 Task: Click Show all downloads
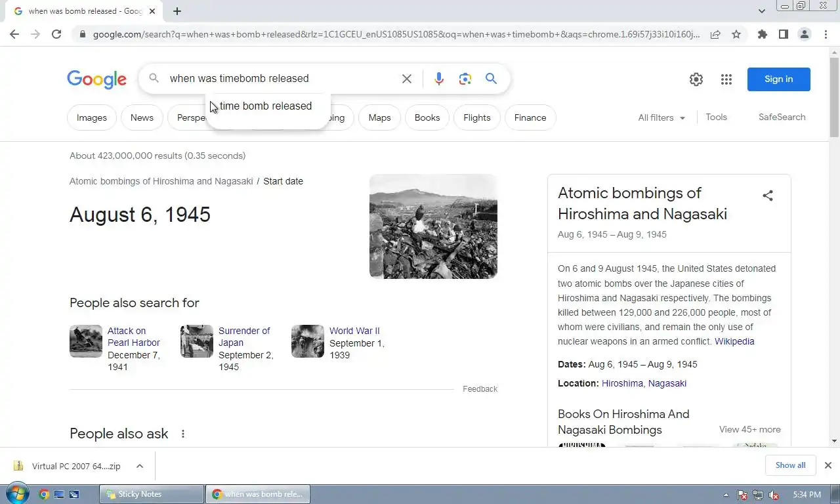pos(790,465)
